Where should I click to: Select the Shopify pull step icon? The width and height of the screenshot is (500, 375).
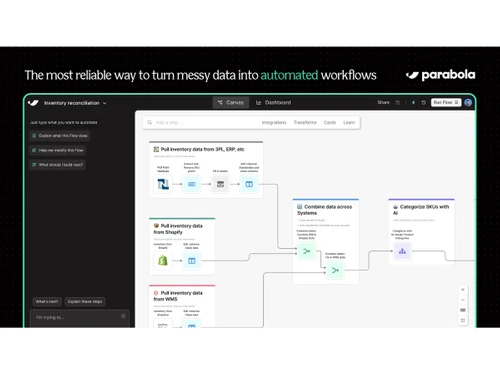(x=163, y=261)
